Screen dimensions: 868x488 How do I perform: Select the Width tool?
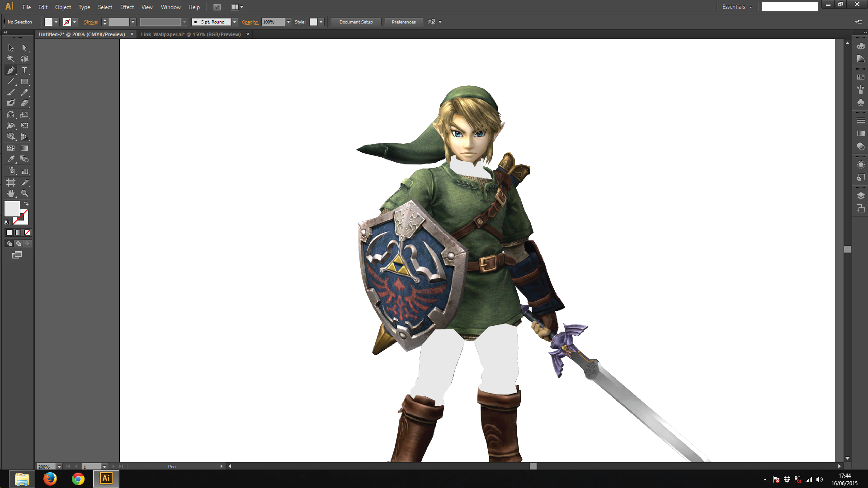pyautogui.click(x=11, y=126)
